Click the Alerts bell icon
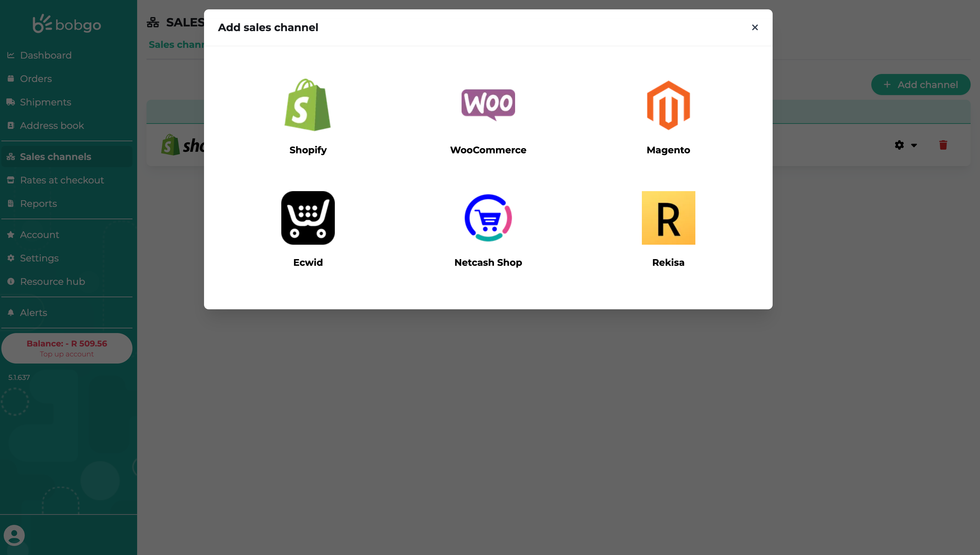This screenshot has height=555, width=980. [11, 313]
